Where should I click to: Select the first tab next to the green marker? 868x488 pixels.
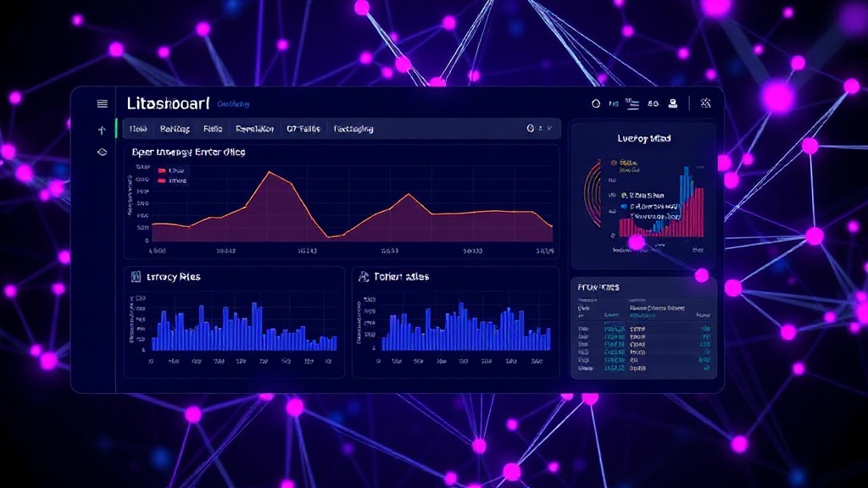[x=138, y=129]
